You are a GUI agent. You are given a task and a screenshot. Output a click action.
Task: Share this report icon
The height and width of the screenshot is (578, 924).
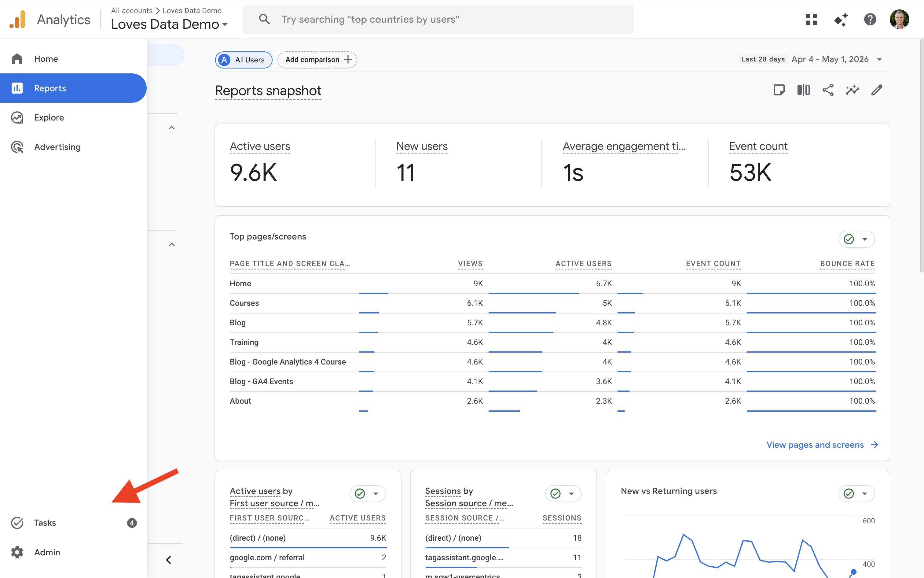click(x=828, y=90)
